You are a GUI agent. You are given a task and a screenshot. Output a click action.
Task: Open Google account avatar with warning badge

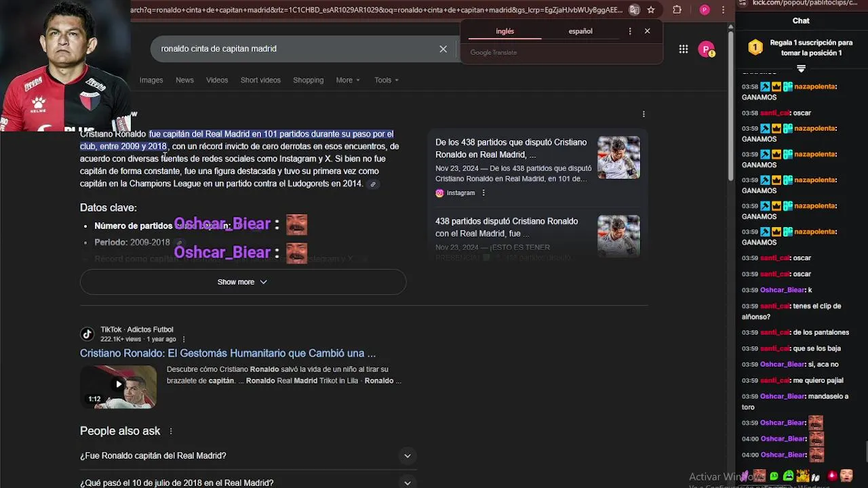(707, 49)
